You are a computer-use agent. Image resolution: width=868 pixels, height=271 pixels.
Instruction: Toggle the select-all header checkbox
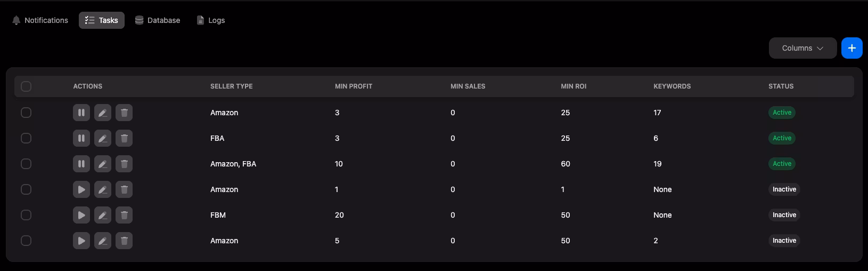26,86
